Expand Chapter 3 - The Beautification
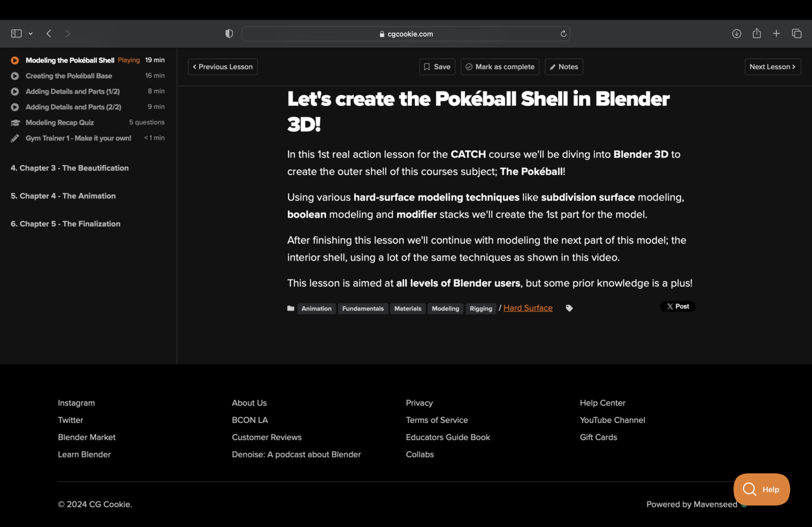The height and width of the screenshot is (527, 812). (x=70, y=168)
